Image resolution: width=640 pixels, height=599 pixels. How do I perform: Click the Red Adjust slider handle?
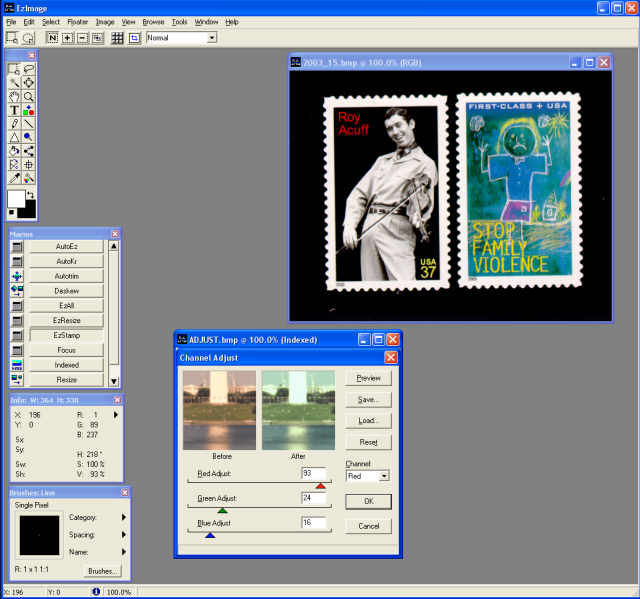[x=321, y=486]
